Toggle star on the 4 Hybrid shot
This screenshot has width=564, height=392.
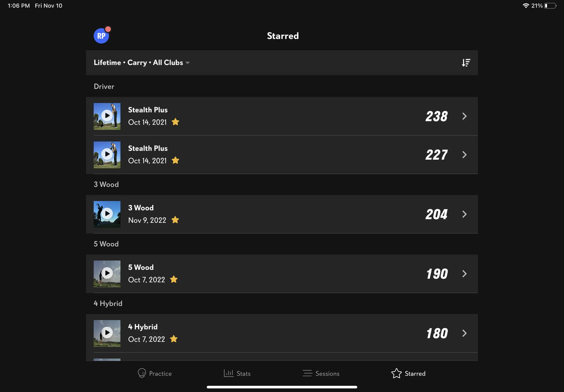click(x=173, y=338)
